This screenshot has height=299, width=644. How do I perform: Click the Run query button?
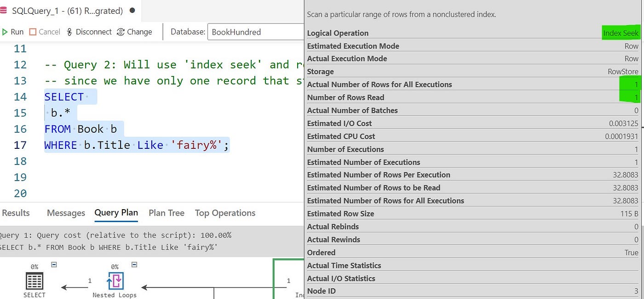[12, 32]
